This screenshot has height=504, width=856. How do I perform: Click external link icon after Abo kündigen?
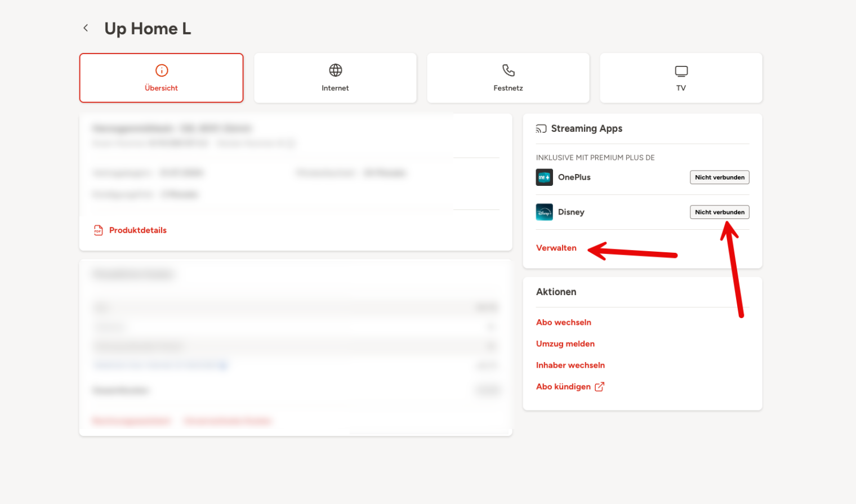click(x=600, y=387)
